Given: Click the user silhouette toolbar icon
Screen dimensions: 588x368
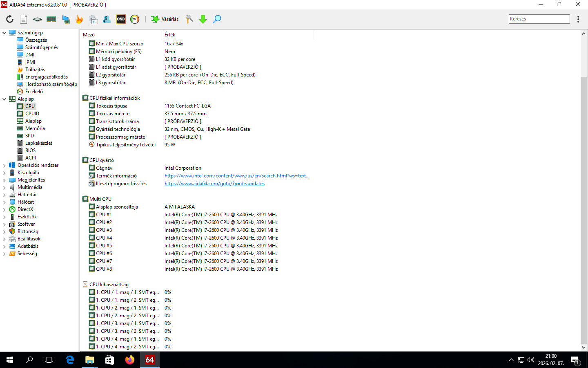Looking at the screenshot, I should [107, 19].
